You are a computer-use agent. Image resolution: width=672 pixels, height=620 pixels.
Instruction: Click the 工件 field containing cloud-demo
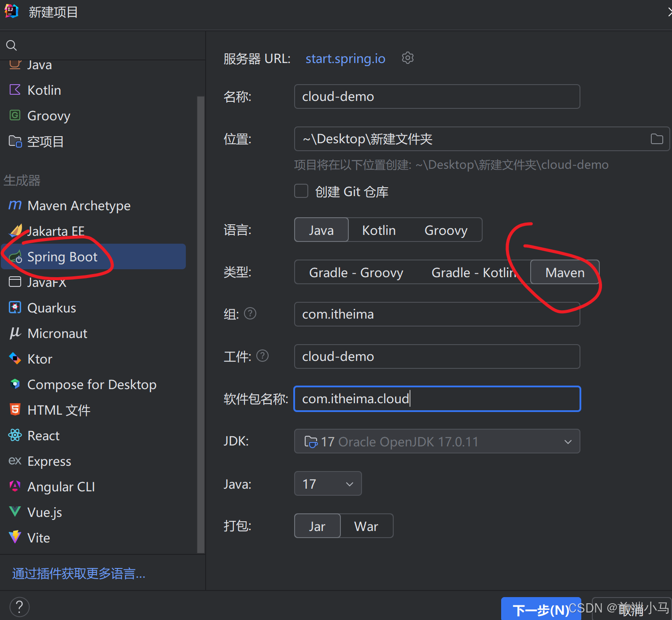tap(437, 356)
